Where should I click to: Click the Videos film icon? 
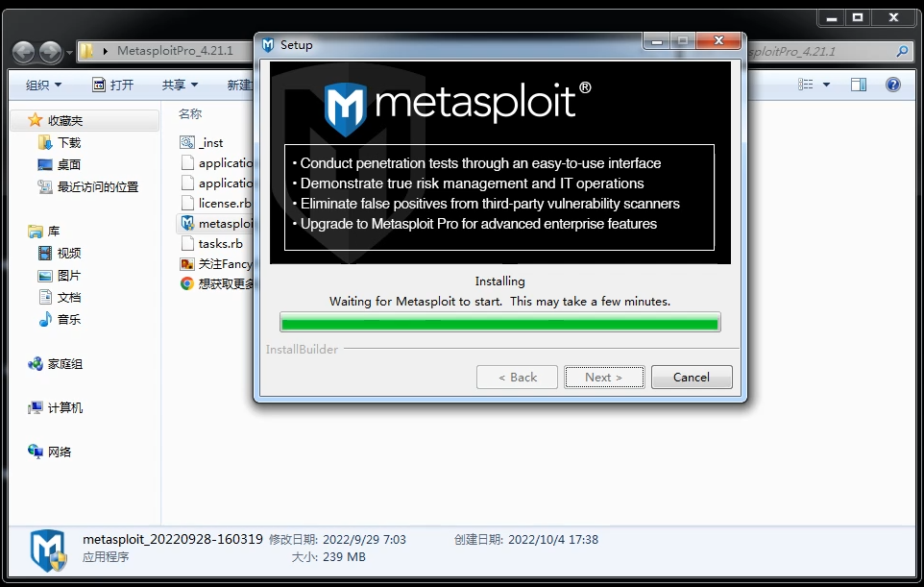point(45,254)
